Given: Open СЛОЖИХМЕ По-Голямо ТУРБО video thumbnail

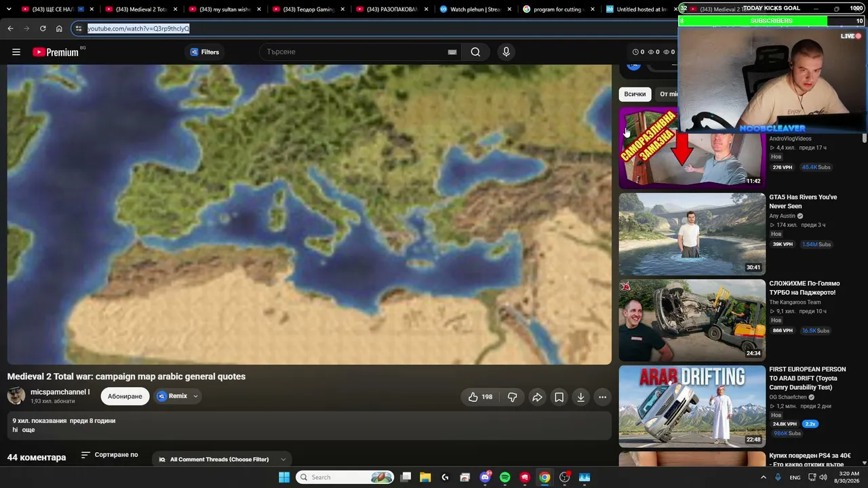Looking at the screenshot, I should coord(692,320).
